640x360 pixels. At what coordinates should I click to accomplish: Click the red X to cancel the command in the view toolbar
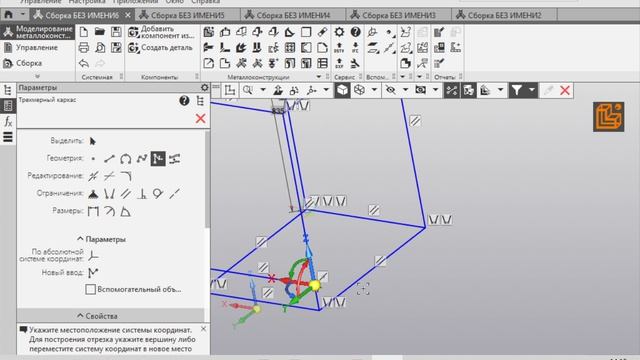tap(565, 90)
